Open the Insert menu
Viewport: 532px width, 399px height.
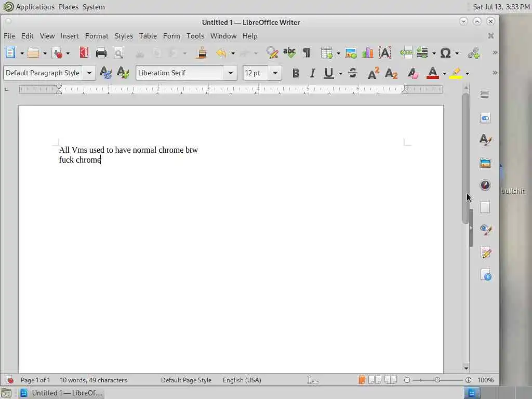pyautogui.click(x=70, y=36)
